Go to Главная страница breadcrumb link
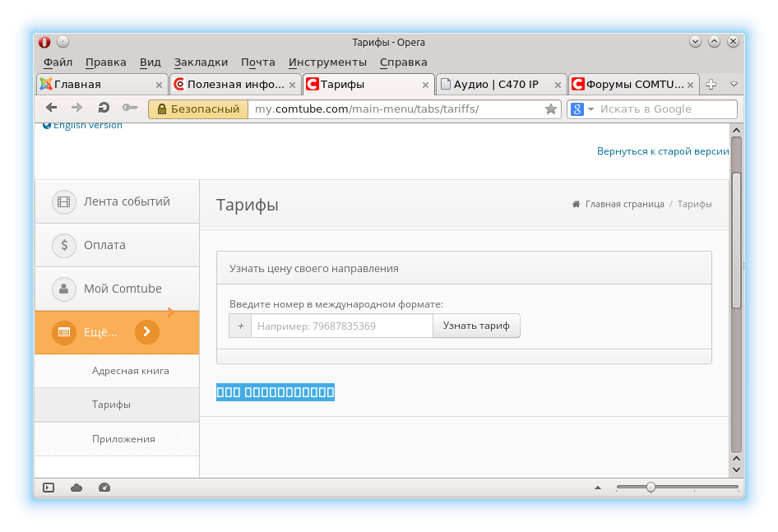This screenshot has width=778, height=532. click(x=625, y=204)
